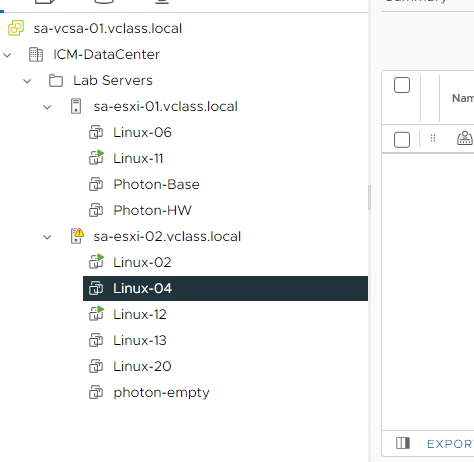Click the navigator pane resize handle
Image resolution: width=474 pixels, height=462 pixels.
coord(369,197)
